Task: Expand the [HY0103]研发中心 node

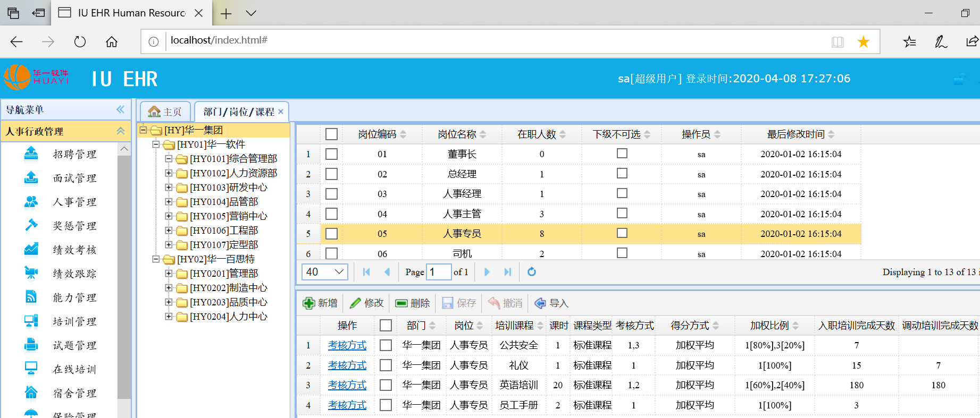Action: (169, 187)
